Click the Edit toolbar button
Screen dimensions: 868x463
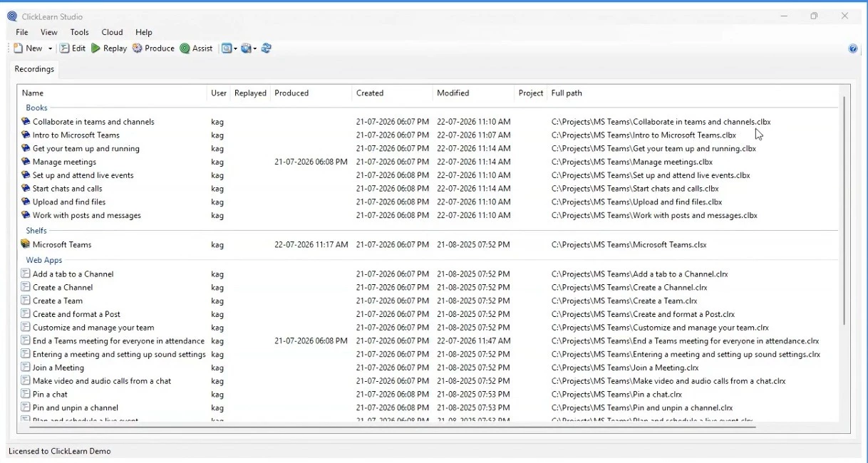[x=72, y=48]
